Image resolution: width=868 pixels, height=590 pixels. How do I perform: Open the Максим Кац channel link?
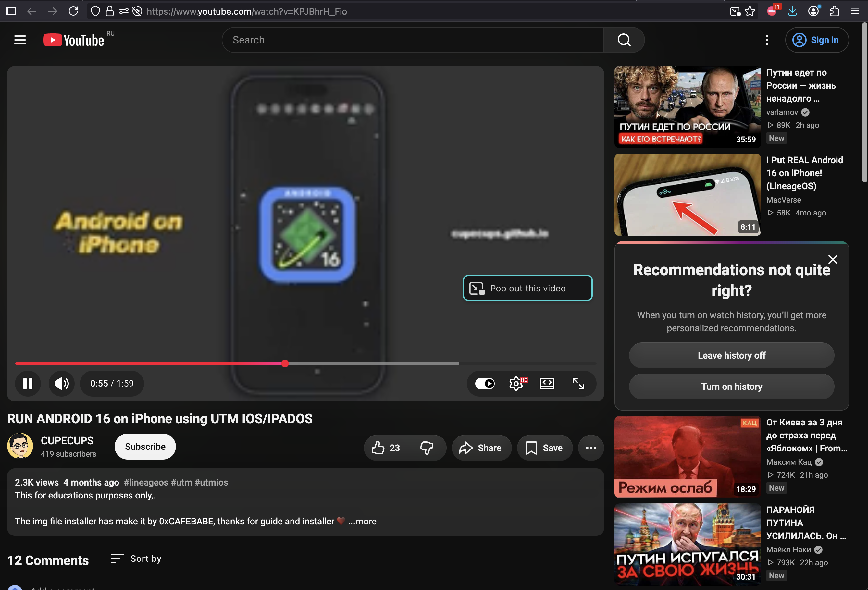point(789,462)
